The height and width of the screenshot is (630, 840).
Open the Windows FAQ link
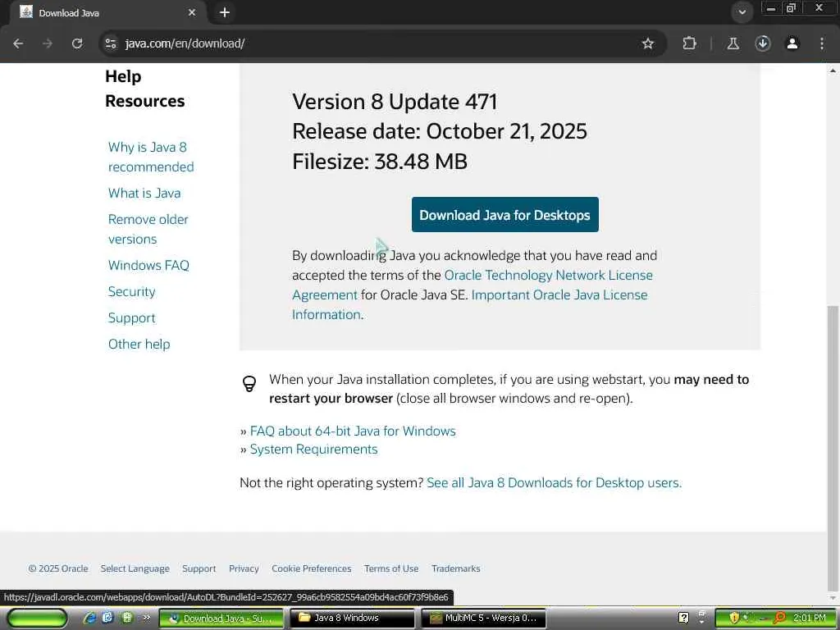coord(148,265)
